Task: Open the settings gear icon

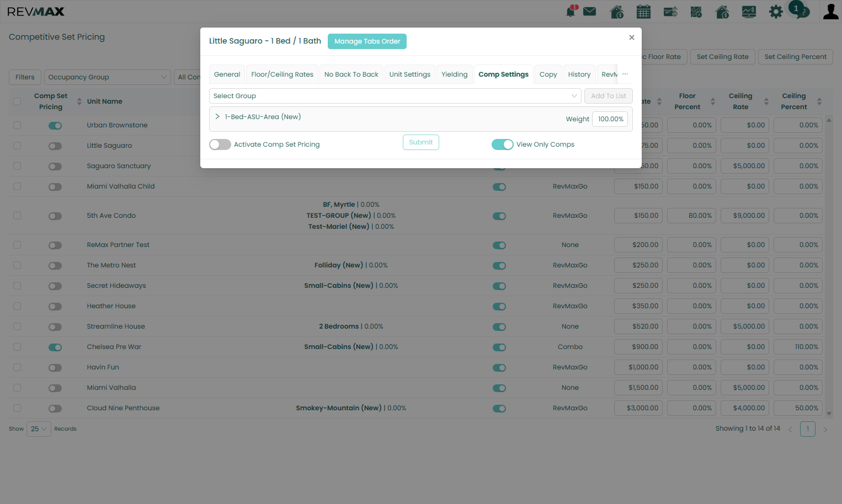Action: pos(776,12)
